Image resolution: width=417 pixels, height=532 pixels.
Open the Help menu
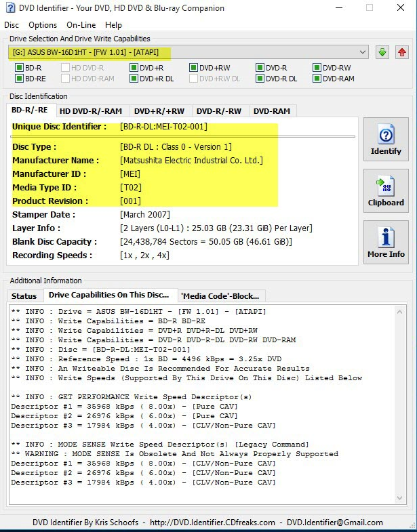tap(113, 25)
